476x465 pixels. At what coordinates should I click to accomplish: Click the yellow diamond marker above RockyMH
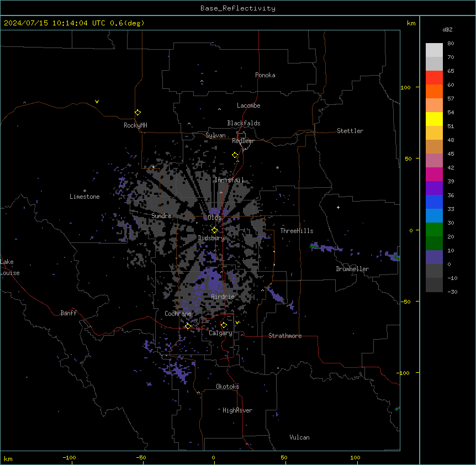click(138, 113)
